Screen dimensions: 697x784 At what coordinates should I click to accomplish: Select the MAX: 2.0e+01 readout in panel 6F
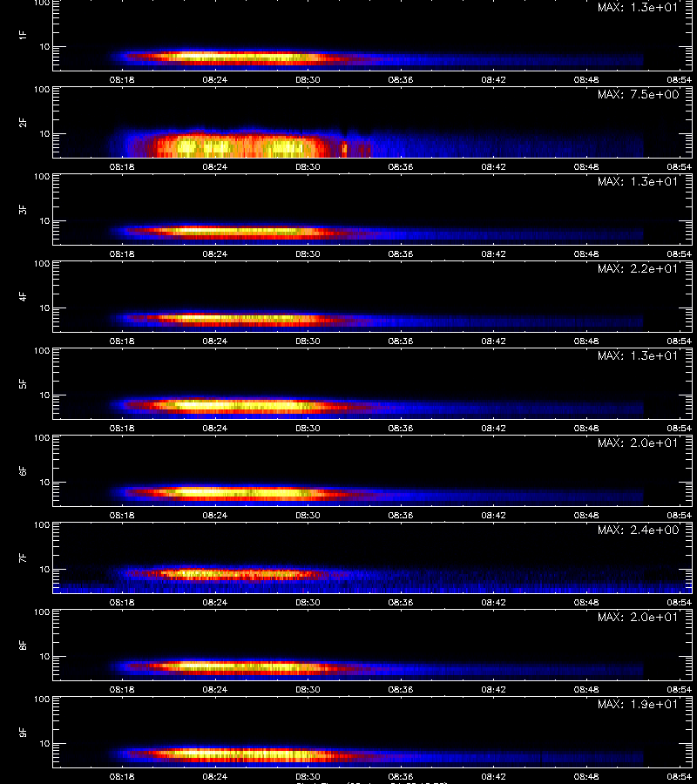click(x=638, y=443)
